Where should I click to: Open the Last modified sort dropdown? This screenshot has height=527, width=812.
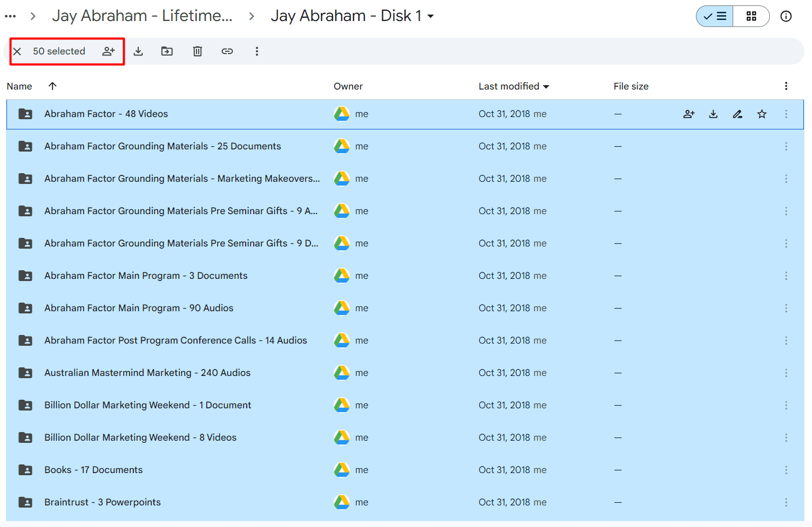click(513, 86)
